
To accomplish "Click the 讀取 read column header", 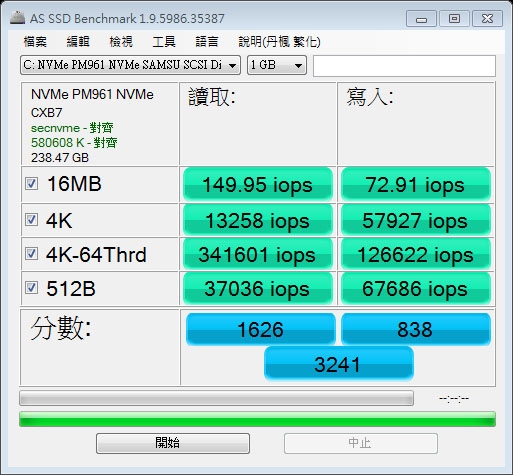I will [212, 97].
